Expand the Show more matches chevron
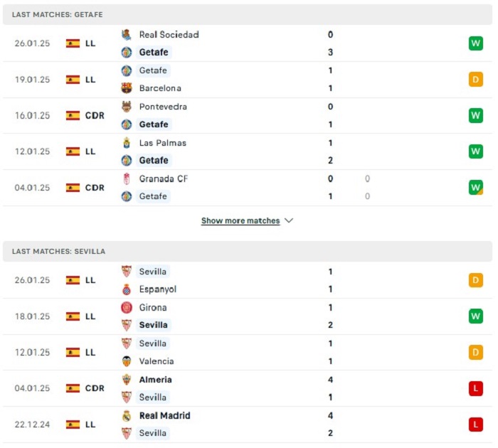Image resolution: width=498 pixels, height=448 pixels. tap(289, 220)
